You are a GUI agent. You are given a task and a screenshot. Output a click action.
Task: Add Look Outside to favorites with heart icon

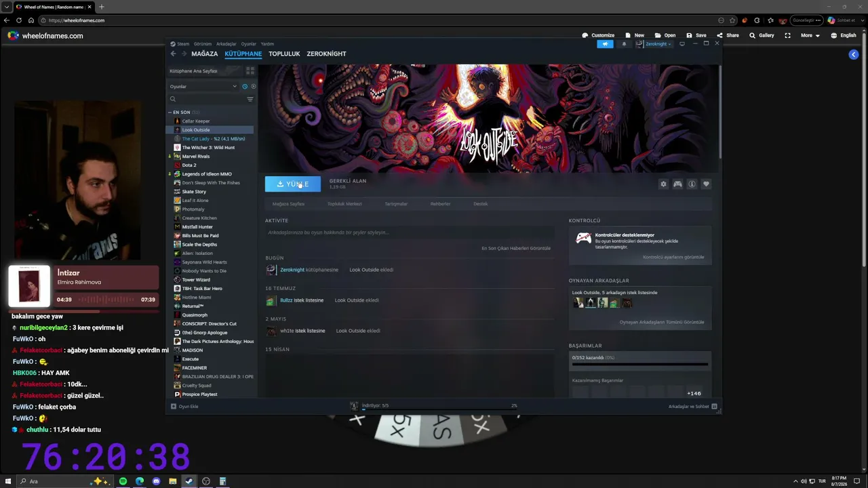point(706,184)
